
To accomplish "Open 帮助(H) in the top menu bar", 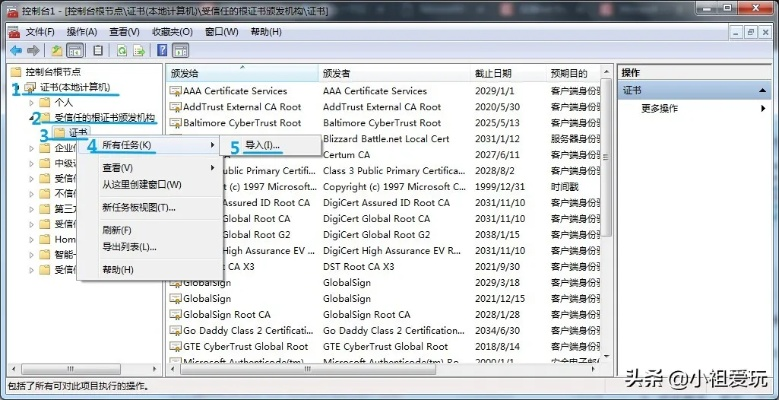I will coord(266,32).
